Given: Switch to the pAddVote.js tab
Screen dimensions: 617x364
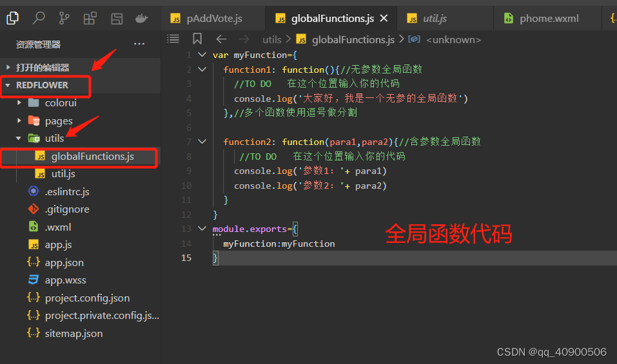Looking at the screenshot, I should (213, 19).
